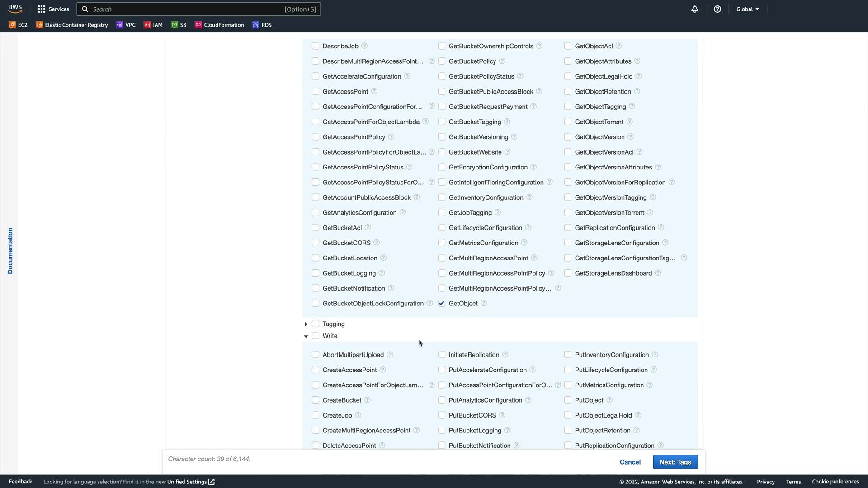868x488 pixels.
Task: Open the help question mark menu
Action: pyautogui.click(x=717, y=9)
